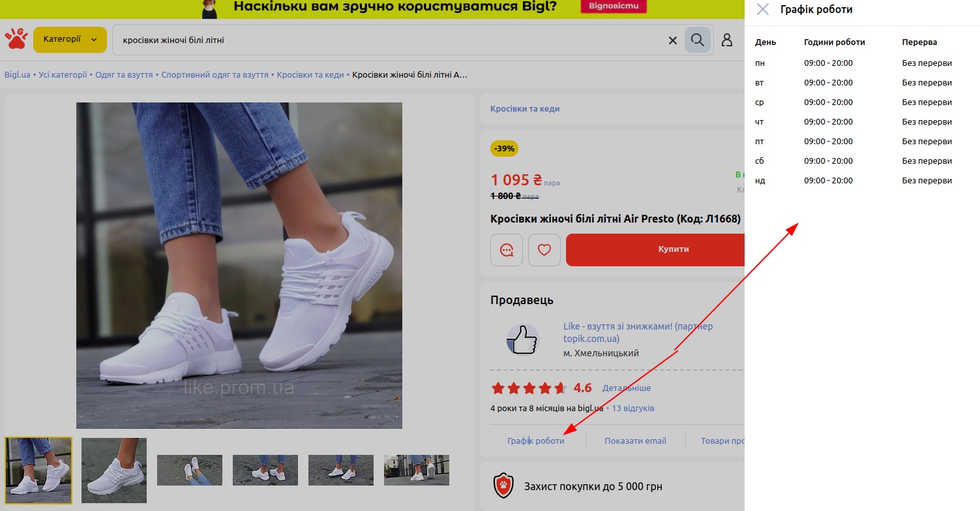
Task: Select second thumbnail of sneakers close-up
Action: click(114, 471)
